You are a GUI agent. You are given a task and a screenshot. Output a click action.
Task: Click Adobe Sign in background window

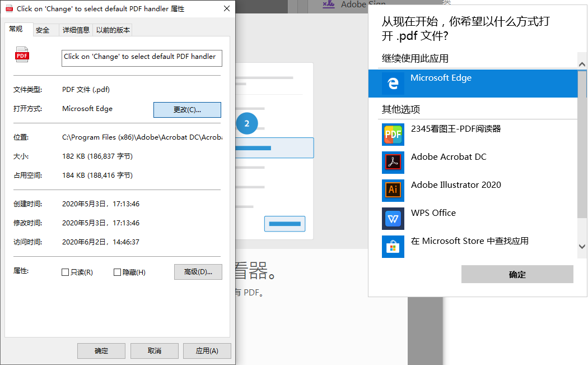(363, 4)
